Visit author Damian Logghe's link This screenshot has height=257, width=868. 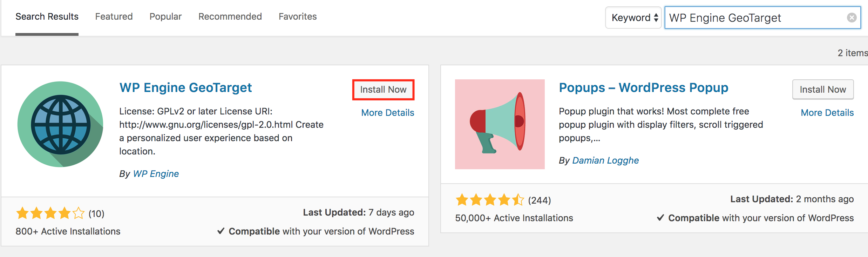point(605,160)
